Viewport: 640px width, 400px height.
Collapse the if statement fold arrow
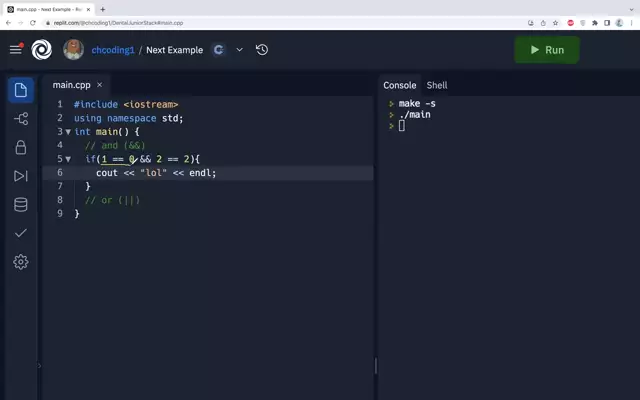[68, 159]
